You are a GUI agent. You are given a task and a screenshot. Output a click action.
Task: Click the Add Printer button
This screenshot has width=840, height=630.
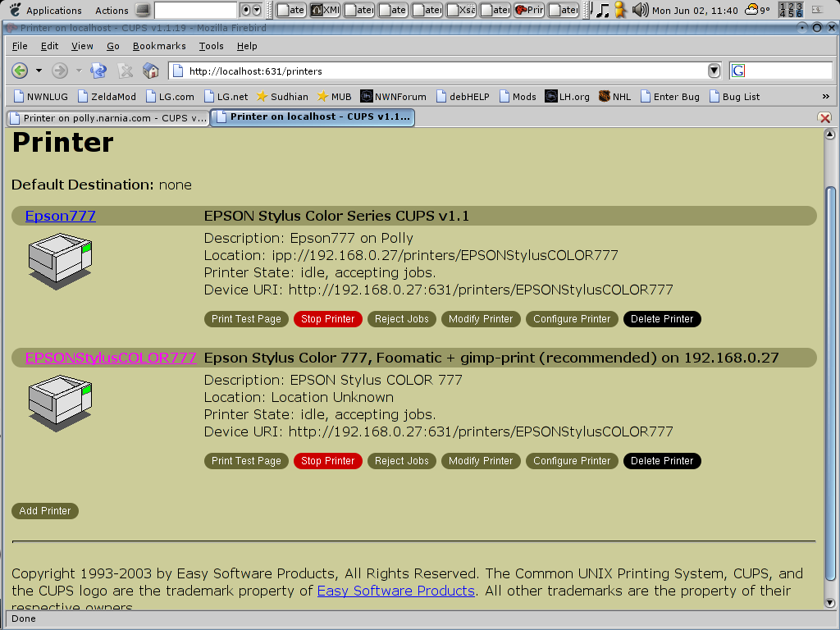(x=45, y=511)
